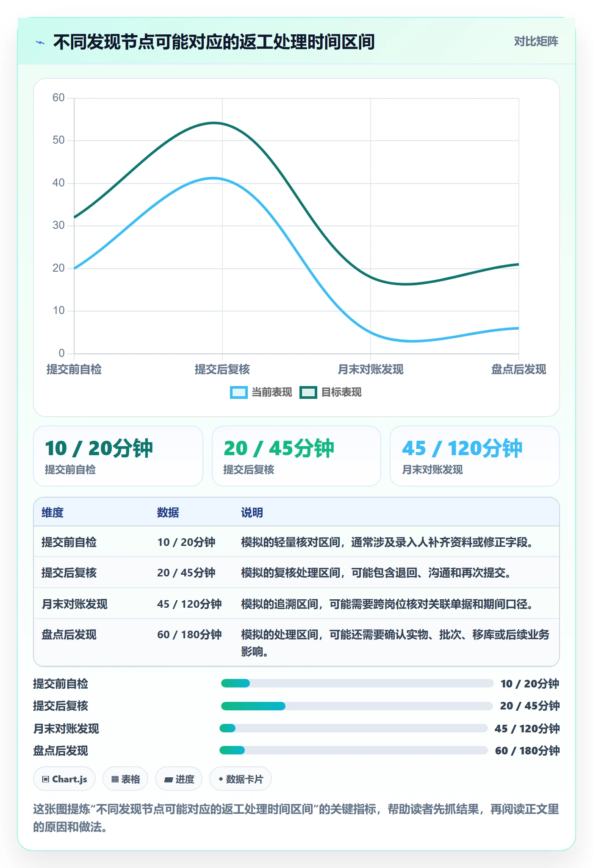Click the 数据卡片 chip diamond icon
Viewport: 593px width, 868px height.
(x=220, y=779)
